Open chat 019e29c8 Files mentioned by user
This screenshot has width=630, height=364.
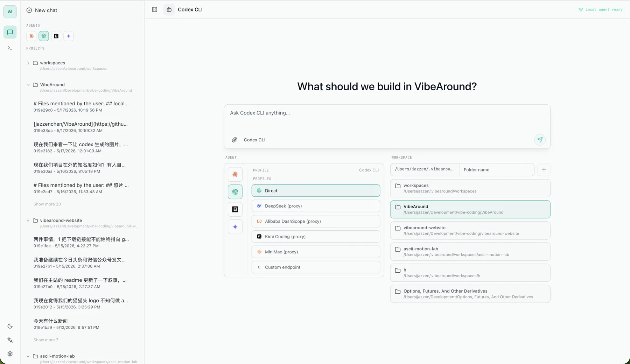[81, 106]
